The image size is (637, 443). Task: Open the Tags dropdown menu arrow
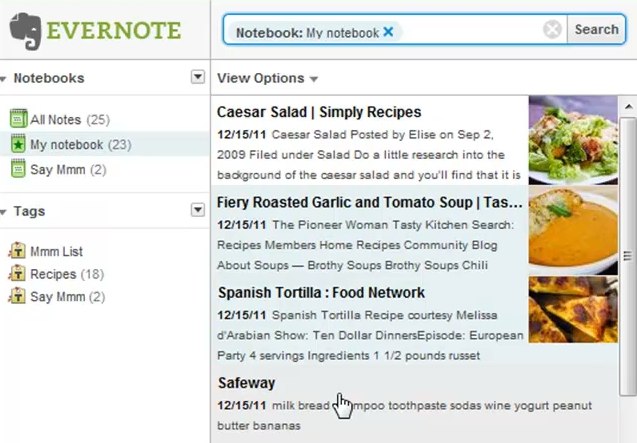198,210
